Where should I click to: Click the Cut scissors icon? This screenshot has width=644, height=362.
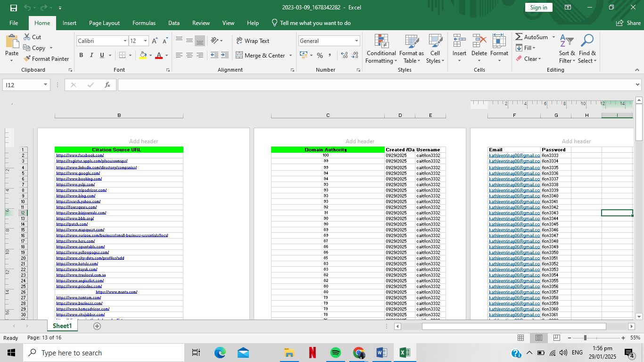click(x=27, y=37)
